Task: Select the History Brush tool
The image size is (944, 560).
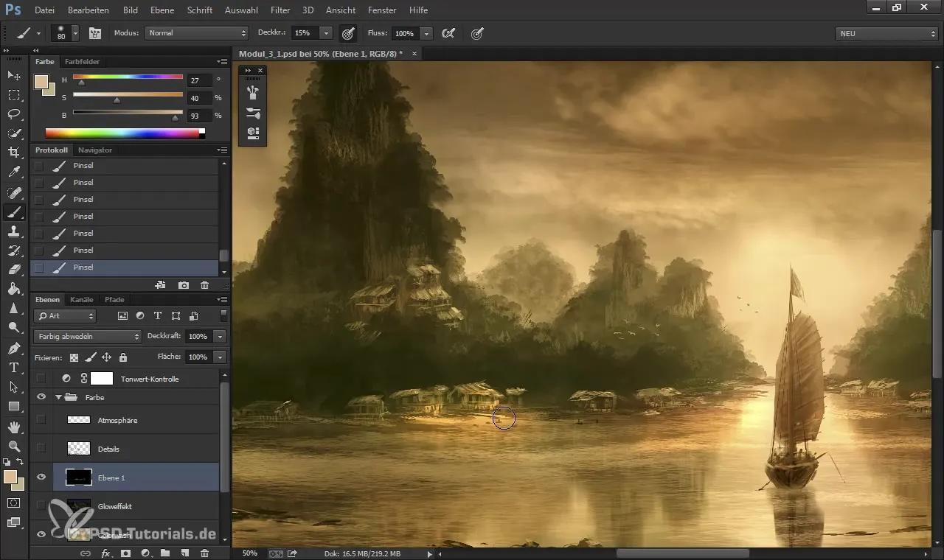Action: (14, 251)
